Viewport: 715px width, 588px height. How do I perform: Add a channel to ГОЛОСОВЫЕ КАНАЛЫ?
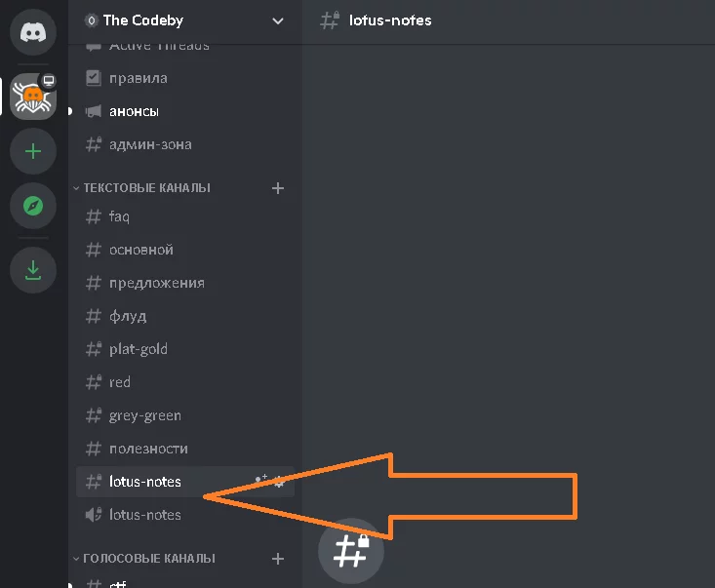coord(278,559)
